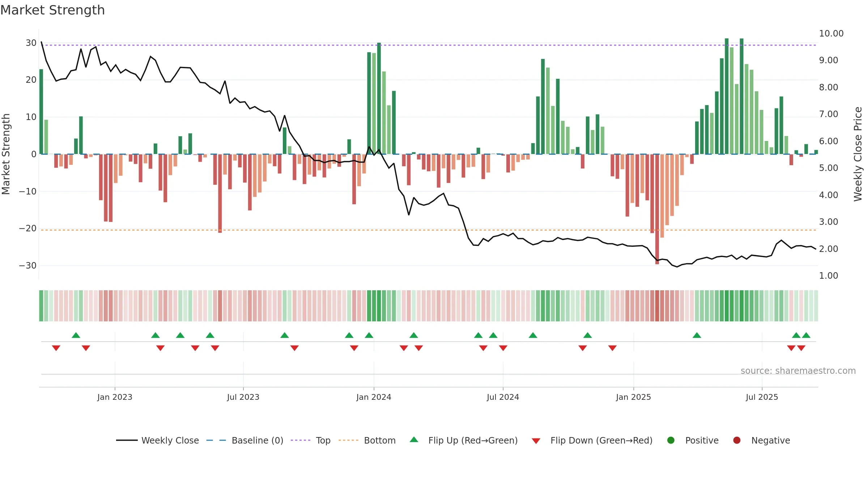
Task: Click the 1.00 price axis tick
Action: pyautogui.click(x=829, y=275)
